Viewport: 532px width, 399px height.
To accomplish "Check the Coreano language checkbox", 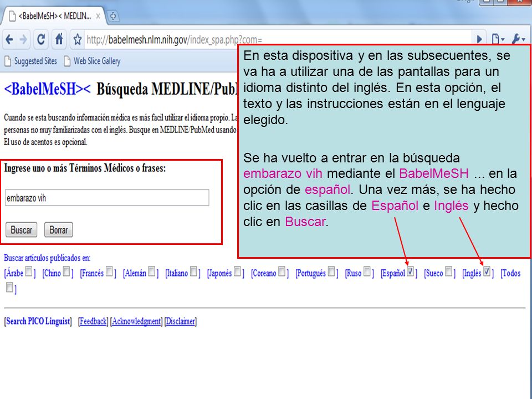I will point(282,272).
